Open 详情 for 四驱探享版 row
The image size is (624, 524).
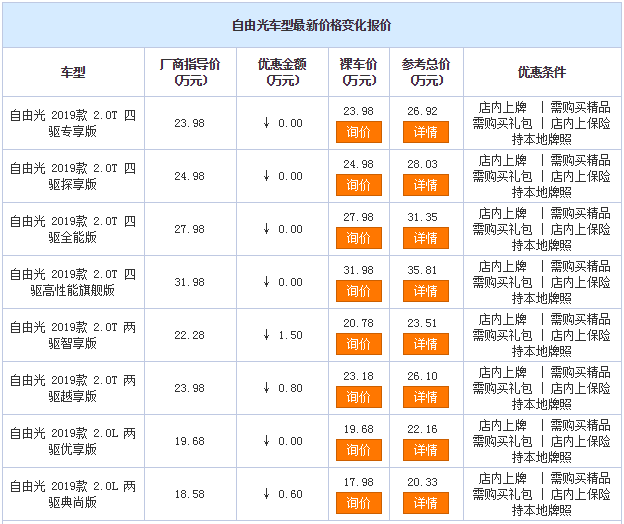coord(426,185)
